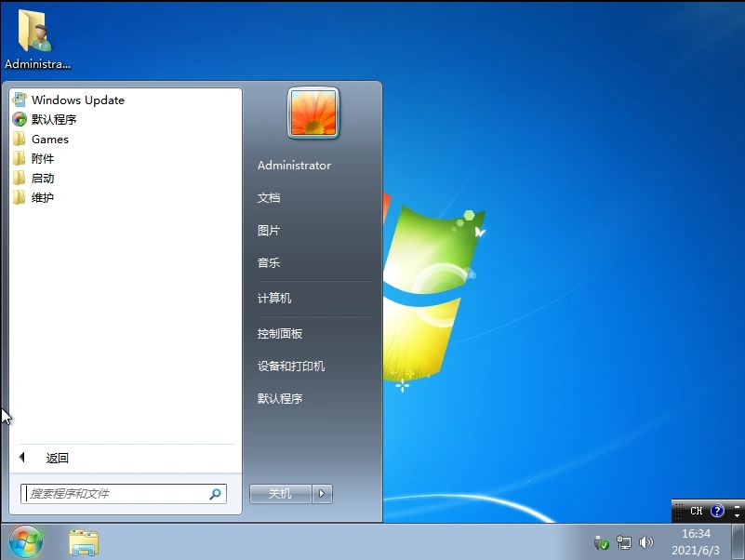Open the volume speaker tray icon

(x=646, y=542)
